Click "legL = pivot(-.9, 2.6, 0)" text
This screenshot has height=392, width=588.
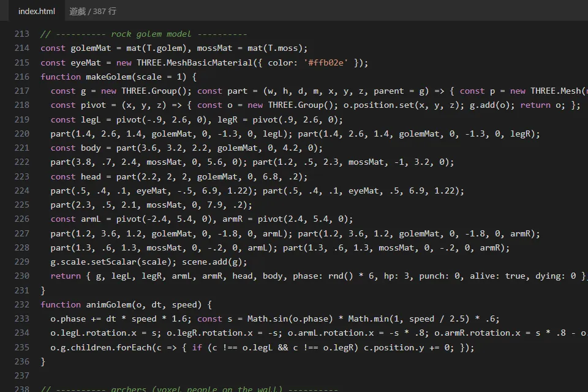click(x=146, y=119)
